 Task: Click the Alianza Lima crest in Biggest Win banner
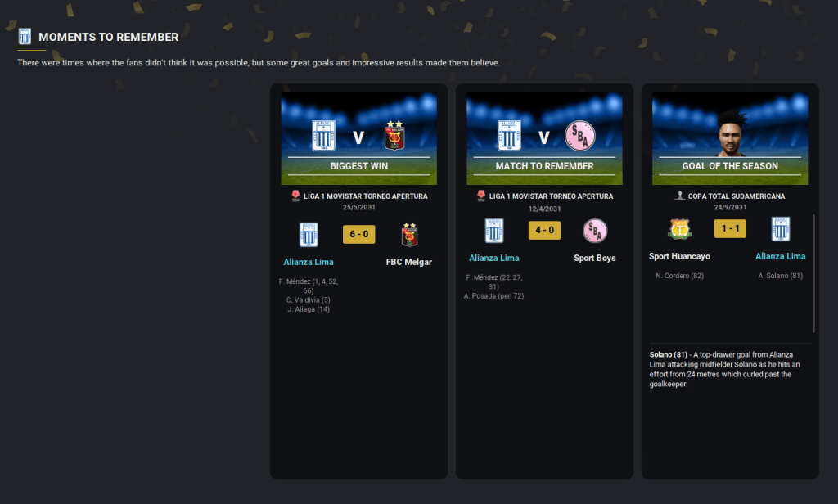coord(324,135)
